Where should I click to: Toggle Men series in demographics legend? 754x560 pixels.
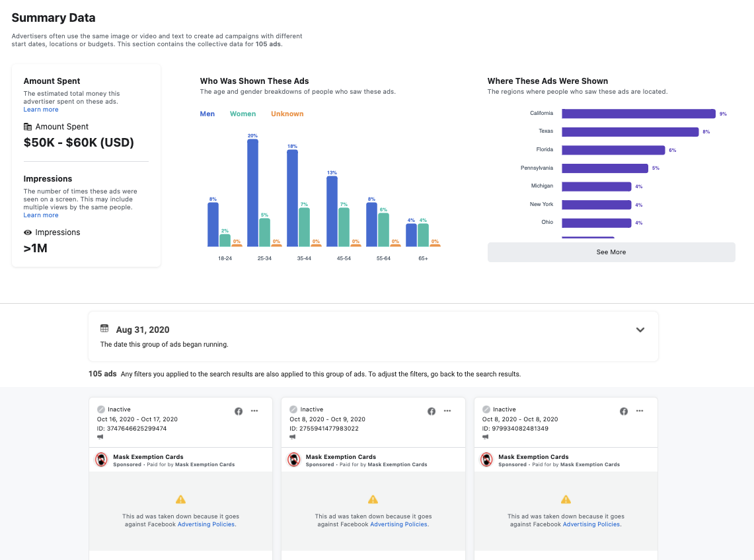(x=207, y=114)
